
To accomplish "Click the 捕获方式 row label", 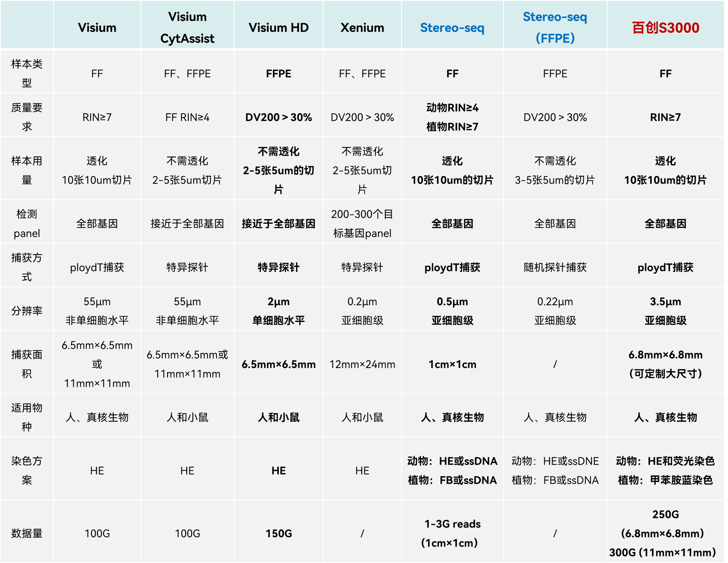I will (x=27, y=267).
